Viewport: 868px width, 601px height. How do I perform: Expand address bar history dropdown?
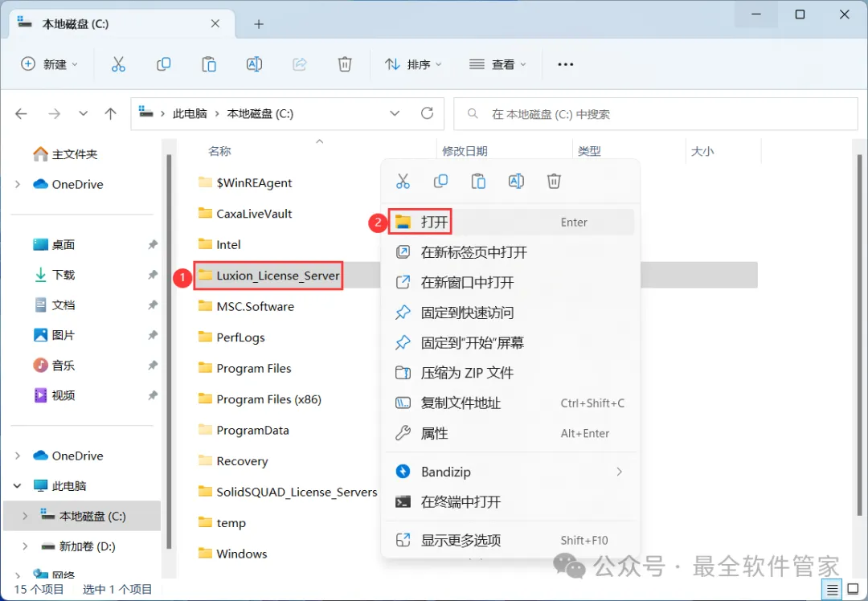[395, 113]
